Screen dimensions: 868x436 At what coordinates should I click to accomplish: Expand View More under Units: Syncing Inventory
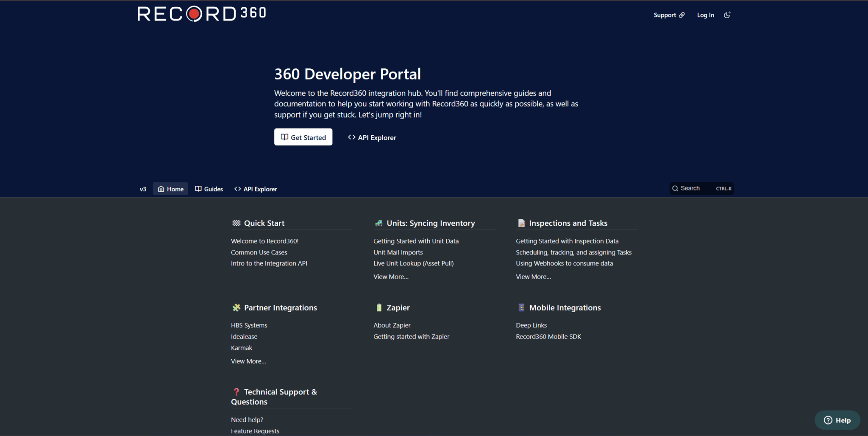(390, 276)
